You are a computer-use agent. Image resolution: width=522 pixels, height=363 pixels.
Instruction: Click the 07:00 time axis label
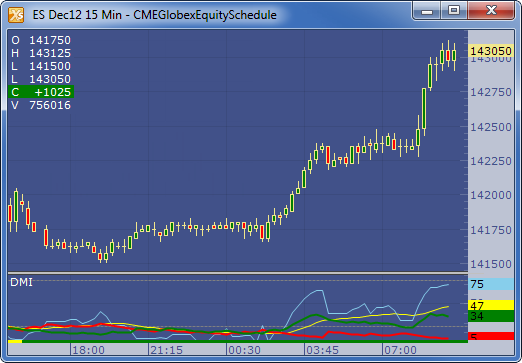pos(400,350)
